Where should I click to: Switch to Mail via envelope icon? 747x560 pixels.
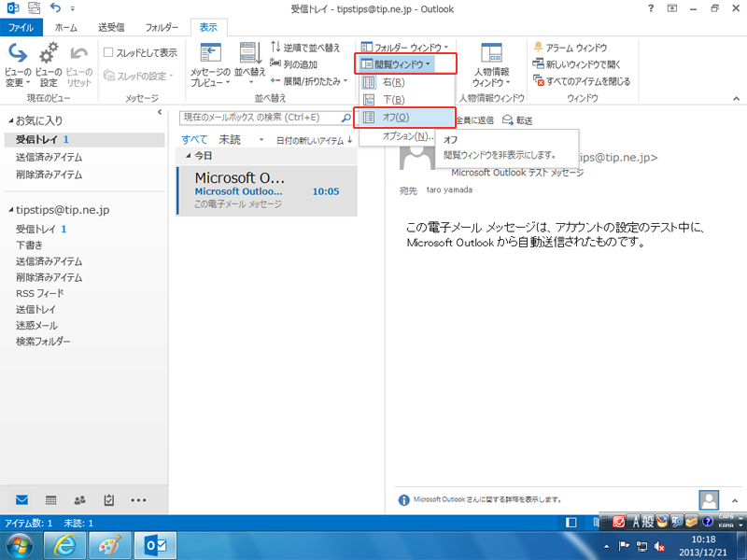click(x=21, y=499)
